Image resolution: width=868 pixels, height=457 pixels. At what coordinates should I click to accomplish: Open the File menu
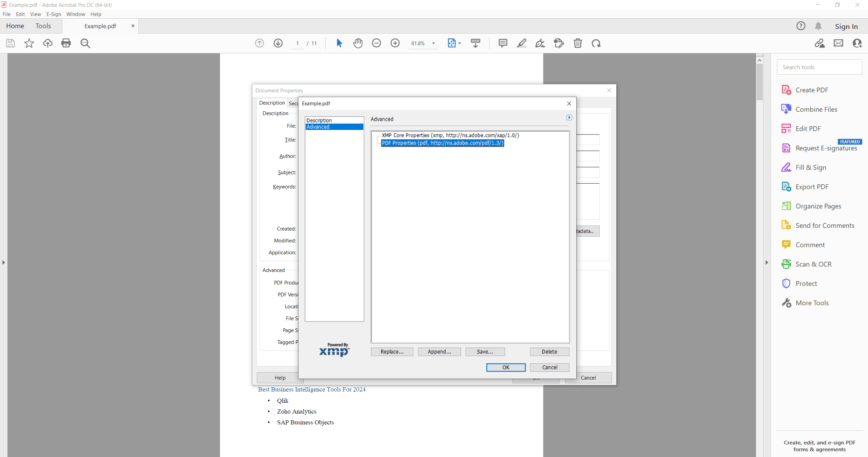pyautogui.click(x=6, y=14)
